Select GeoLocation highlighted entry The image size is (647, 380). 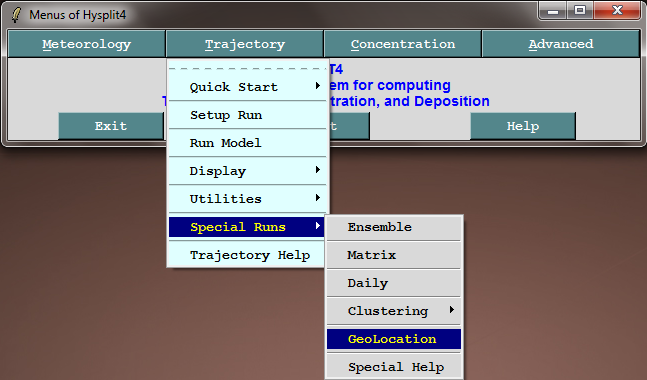tap(394, 339)
